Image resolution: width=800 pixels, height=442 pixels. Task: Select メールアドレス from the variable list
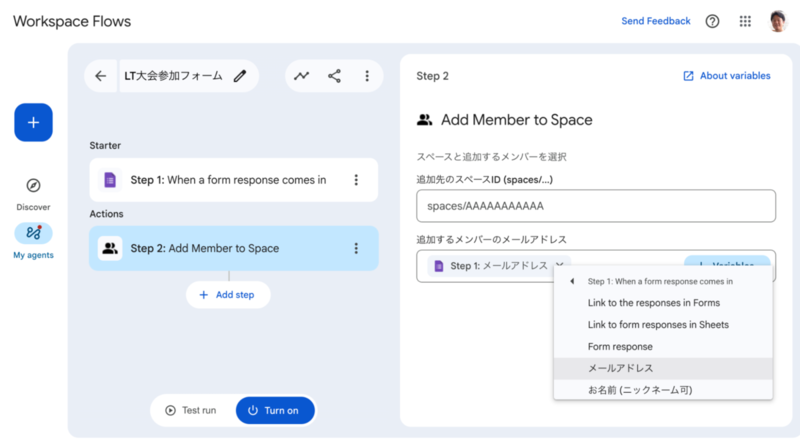pyautogui.click(x=621, y=368)
